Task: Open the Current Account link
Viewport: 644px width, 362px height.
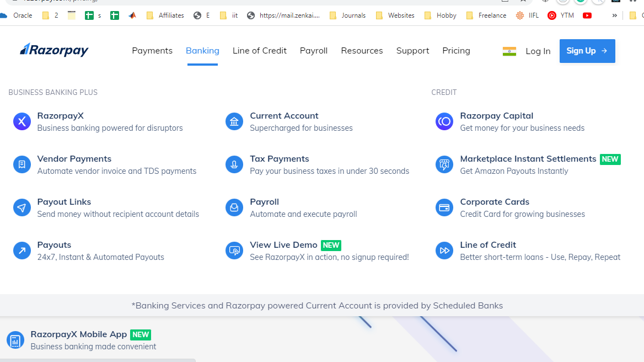Action: (x=284, y=116)
